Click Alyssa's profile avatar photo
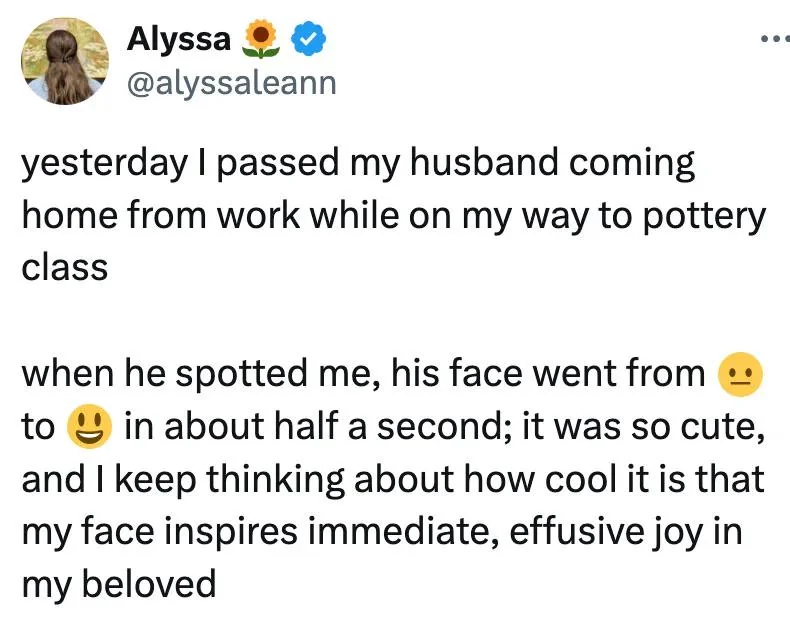Image resolution: width=790 pixels, height=622 pixels. (x=66, y=61)
